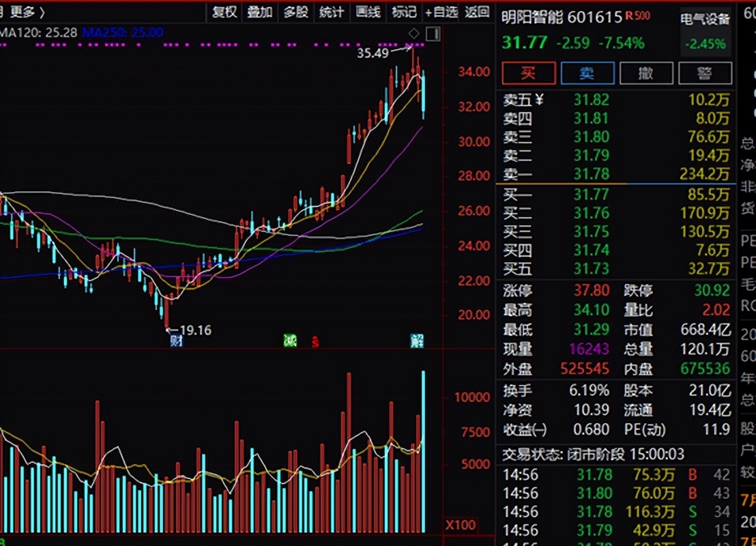Open the 统计 statistics menu item
The width and height of the screenshot is (756, 546).
coord(332,12)
